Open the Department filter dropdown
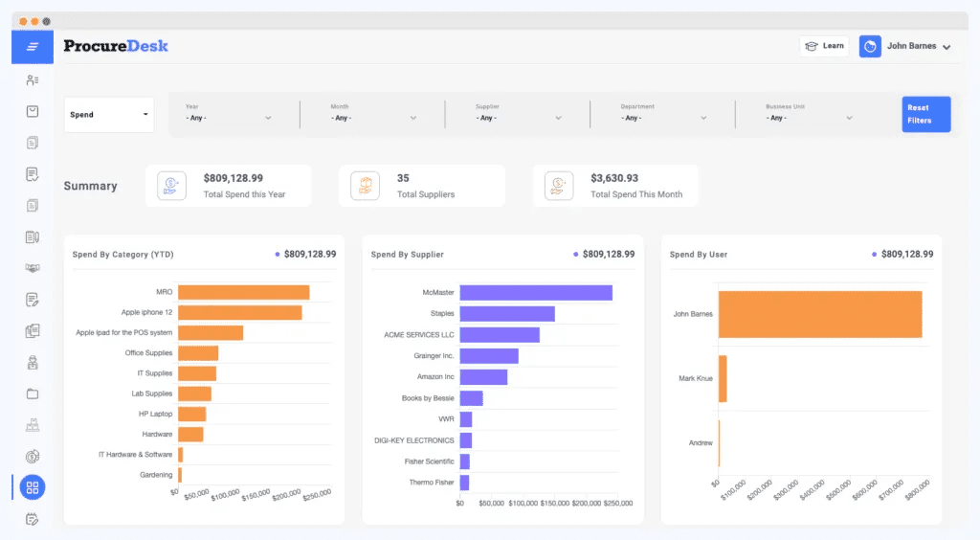Screen dimensions: 980x540 point(663,118)
